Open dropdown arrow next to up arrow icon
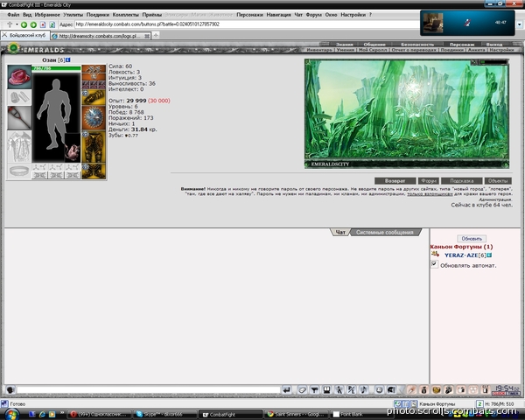 coord(17,24)
